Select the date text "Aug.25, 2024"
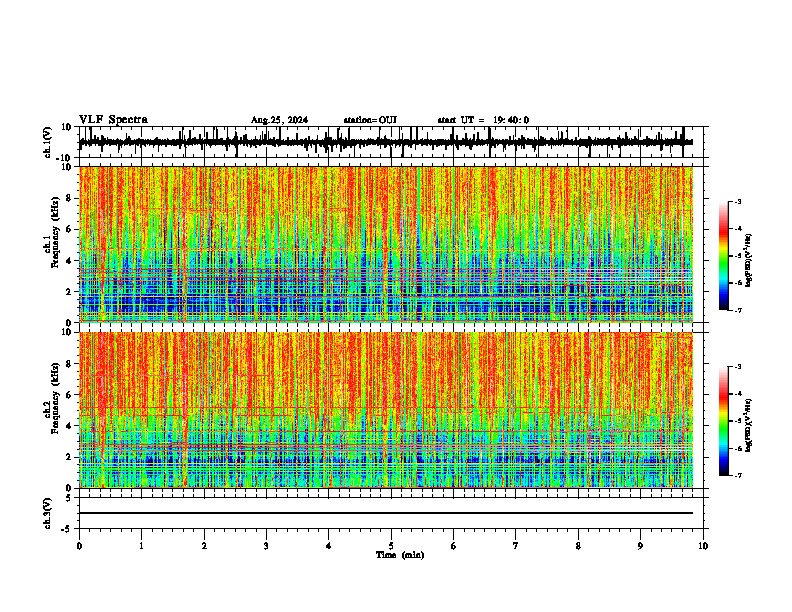This screenshot has height=612, width=792. tap(279, 120)
